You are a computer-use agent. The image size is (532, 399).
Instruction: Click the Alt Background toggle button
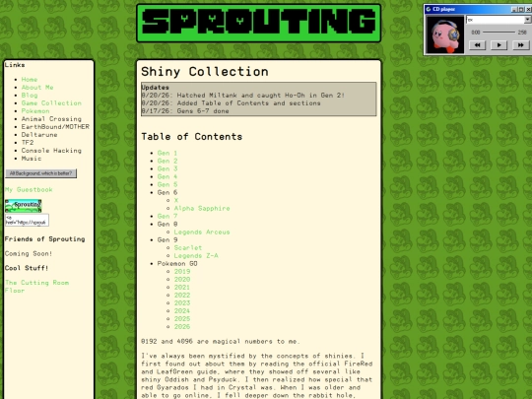40,173
